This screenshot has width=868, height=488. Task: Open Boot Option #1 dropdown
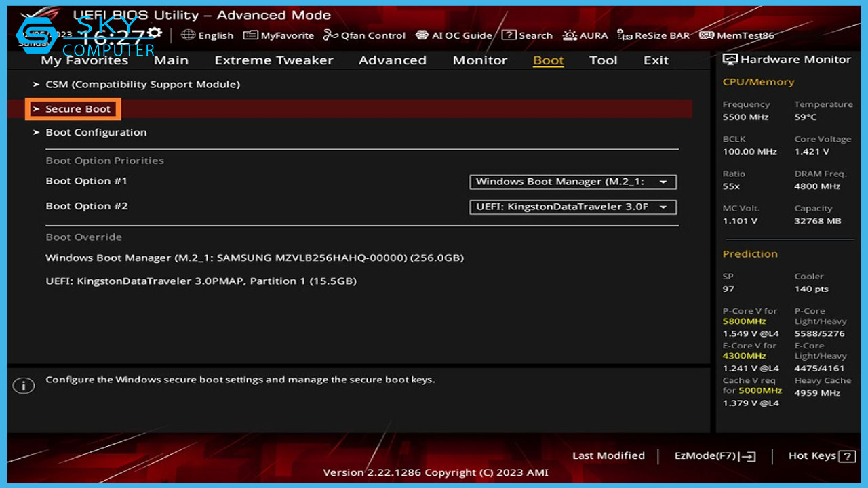[573, 182]
